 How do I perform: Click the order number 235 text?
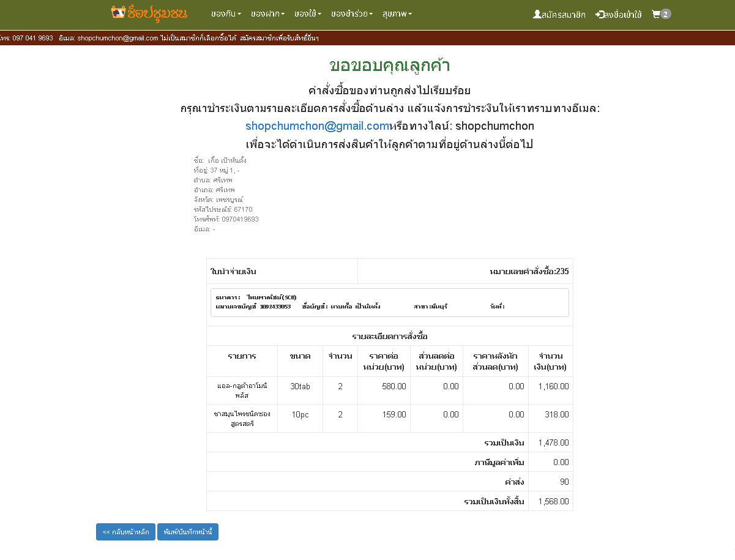coord(529,271)
